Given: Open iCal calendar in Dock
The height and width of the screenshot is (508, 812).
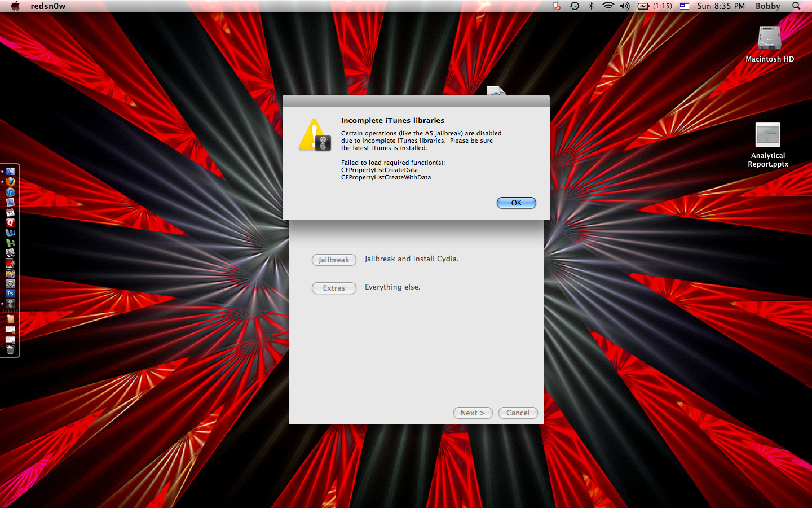Looking at the screenshot, I should 10,212.
